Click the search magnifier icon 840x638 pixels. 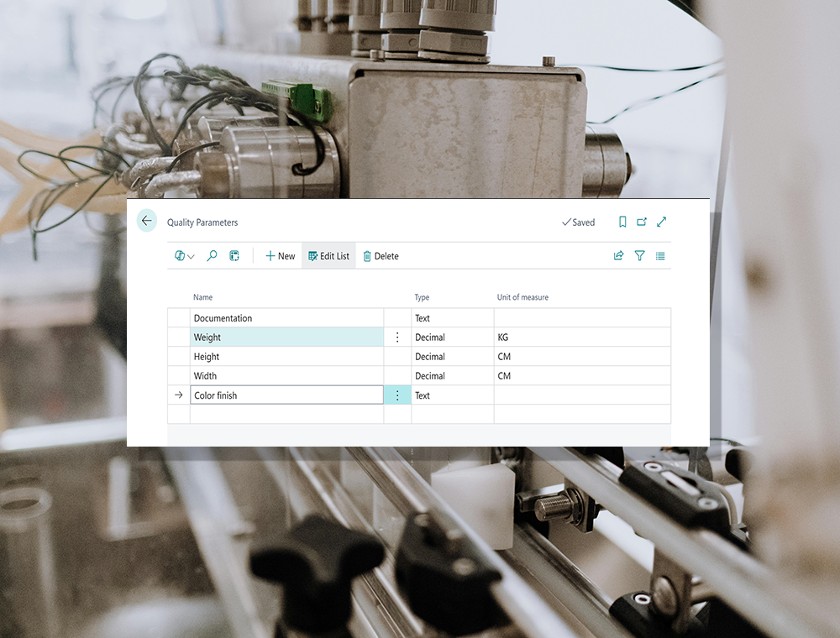pyautogui.click(x=212, y=256)
